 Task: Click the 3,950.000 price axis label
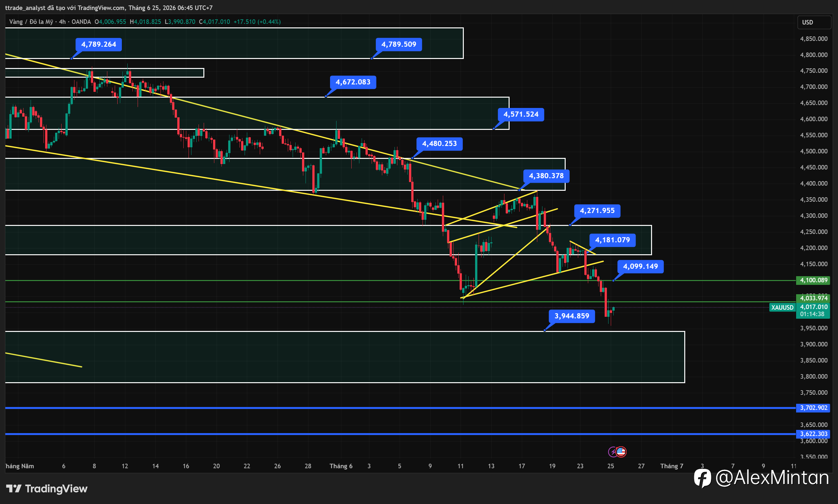point(814,328)
